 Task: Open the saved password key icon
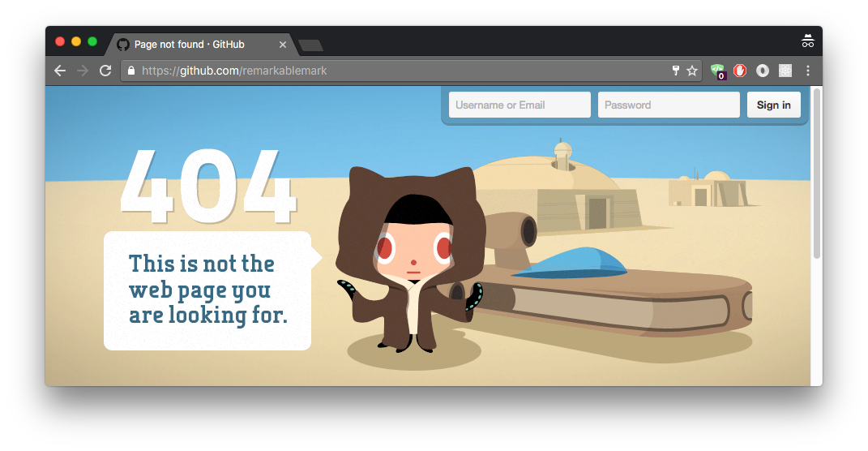pos(675,71)
